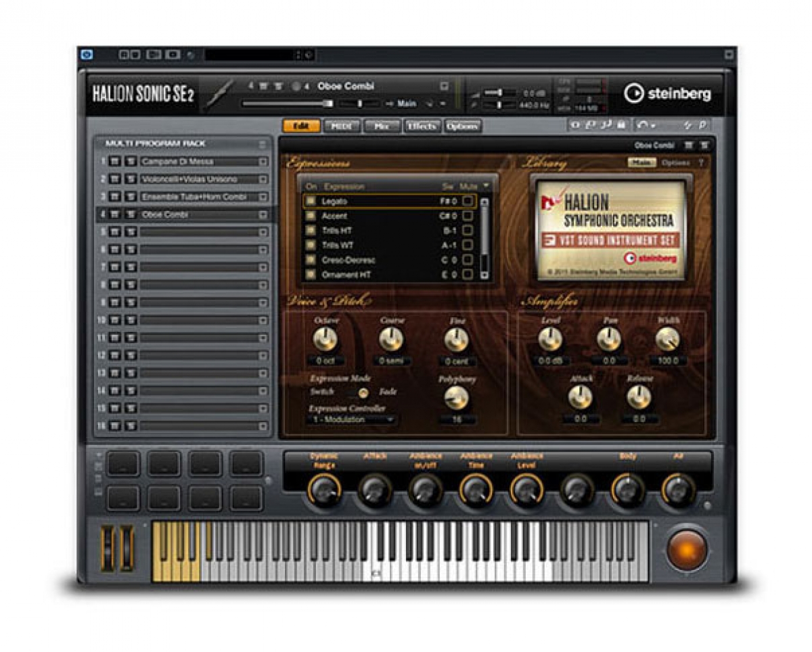Click the Library help question mark
The width and height of the screenshot is (812, 652).
coord(701,163)
